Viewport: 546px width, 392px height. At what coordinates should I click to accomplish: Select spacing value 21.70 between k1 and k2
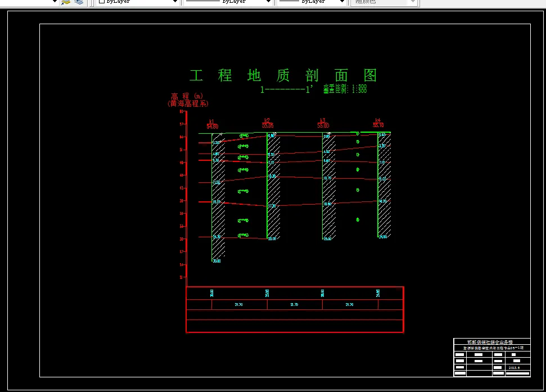pyautogui.click(x=238, y=305)
